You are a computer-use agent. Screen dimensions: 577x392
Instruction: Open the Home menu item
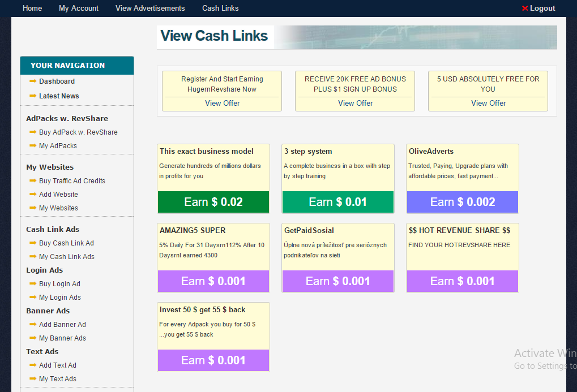tap(32, 8)
